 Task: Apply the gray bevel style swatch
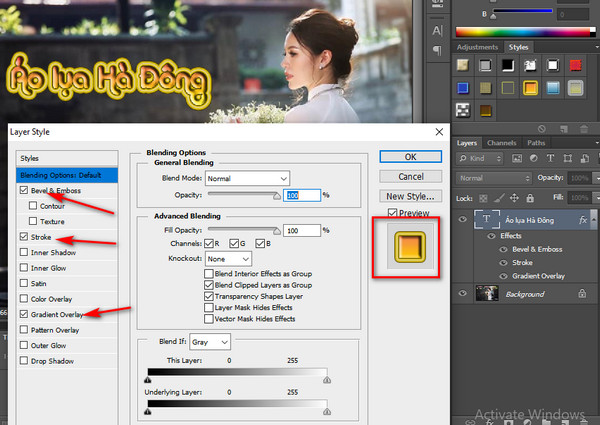485,65
